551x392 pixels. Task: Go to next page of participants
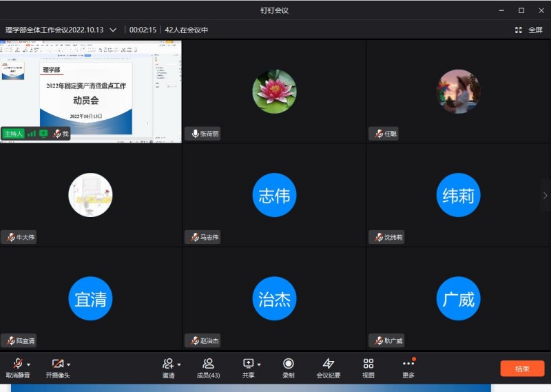[x=545, y=196]
